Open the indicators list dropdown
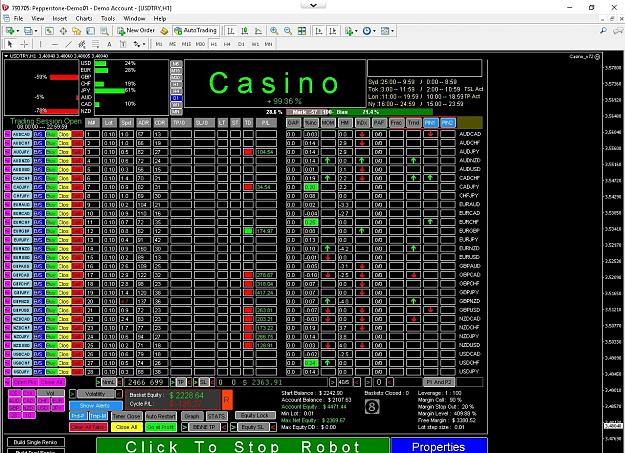 pyautogui.click(x=356, y=31)
